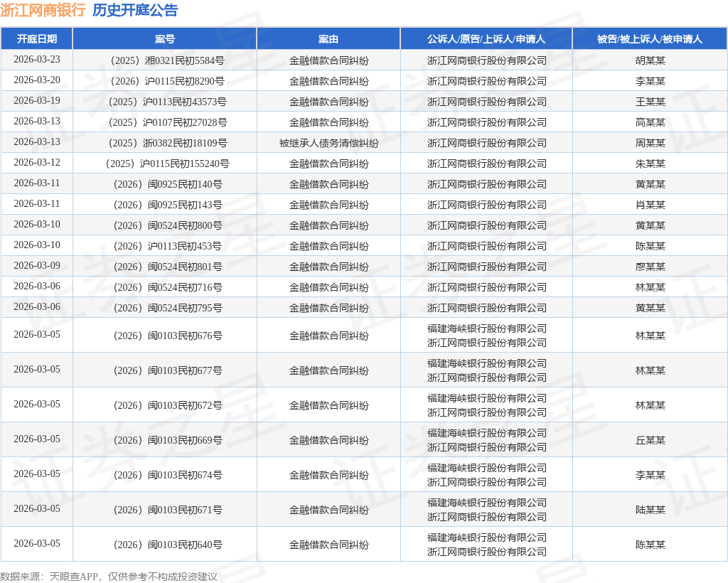The width and height of the screenshot is (728, 583).
Task: Click case number (2026)闽0103民初640号
Action: click(165, 545)
